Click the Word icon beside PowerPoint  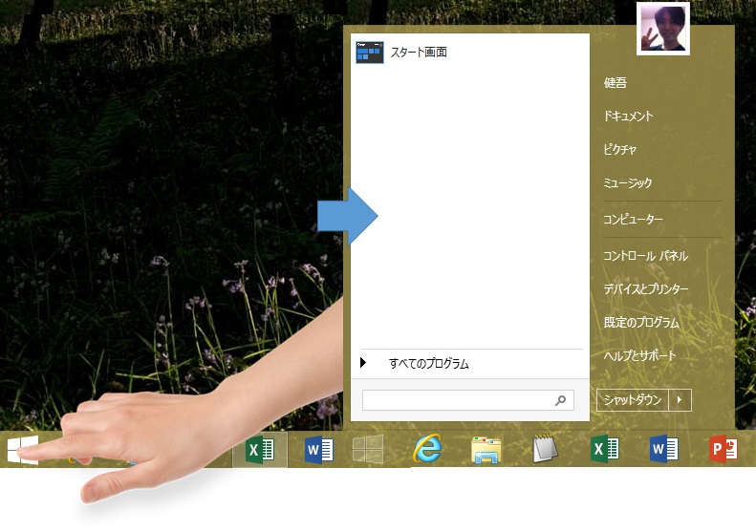click(663, 449)
